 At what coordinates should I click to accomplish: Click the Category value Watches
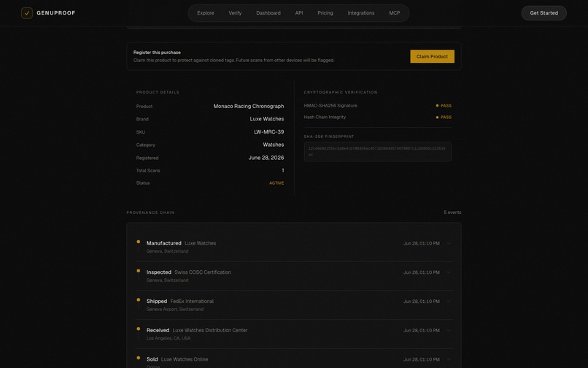coord(273,145)
